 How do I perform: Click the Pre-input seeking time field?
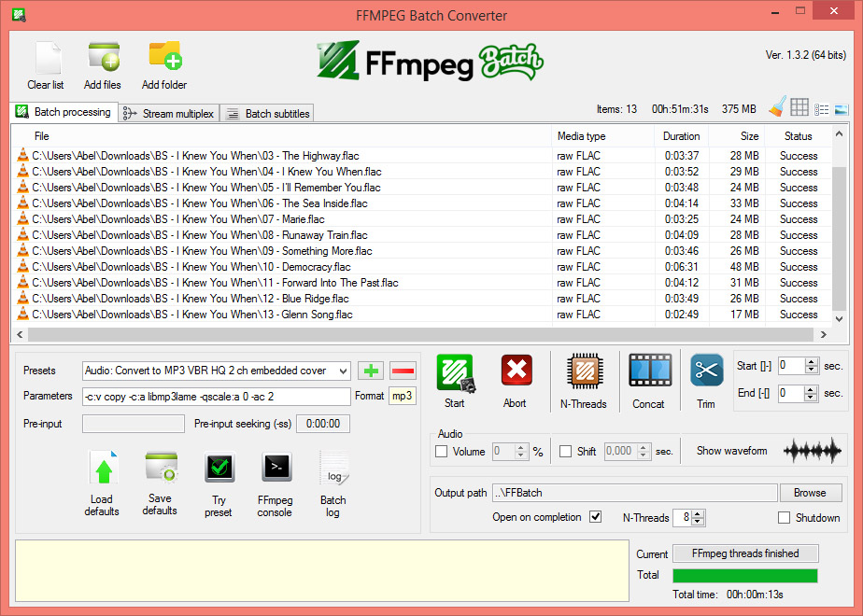(323, 424)
